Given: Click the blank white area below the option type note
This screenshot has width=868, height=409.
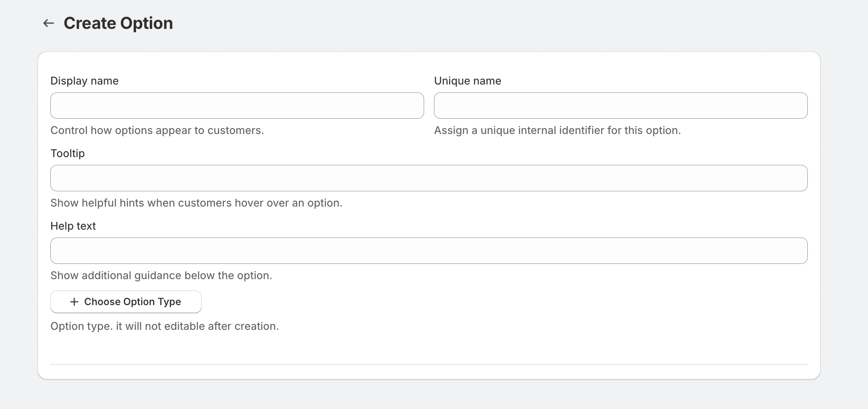Looking at the screenshot, I should 429,346.
